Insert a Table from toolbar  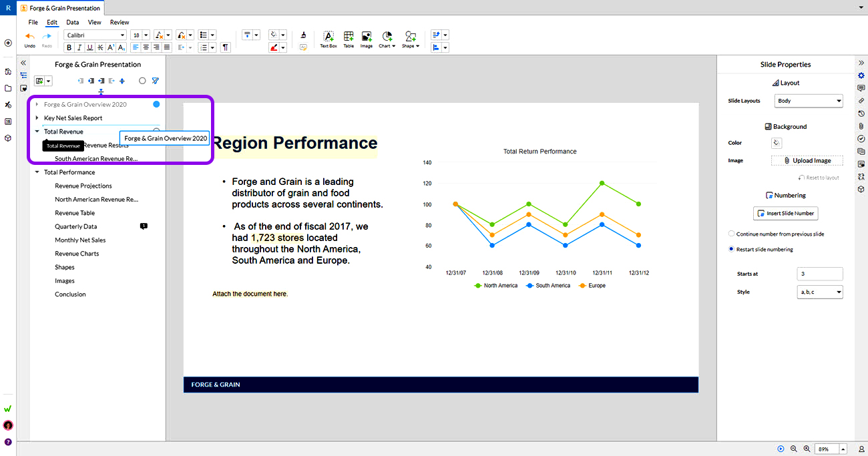coord(349,39)
